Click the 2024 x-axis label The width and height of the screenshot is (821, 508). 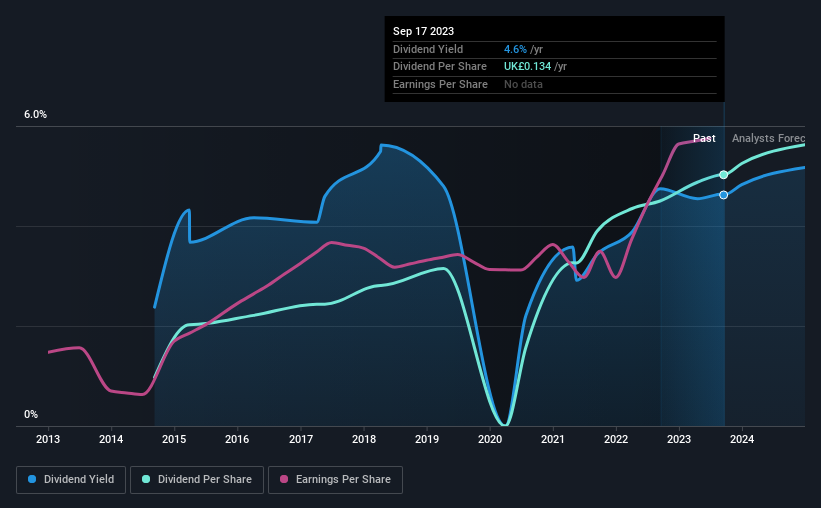click(x=742, y=439)
